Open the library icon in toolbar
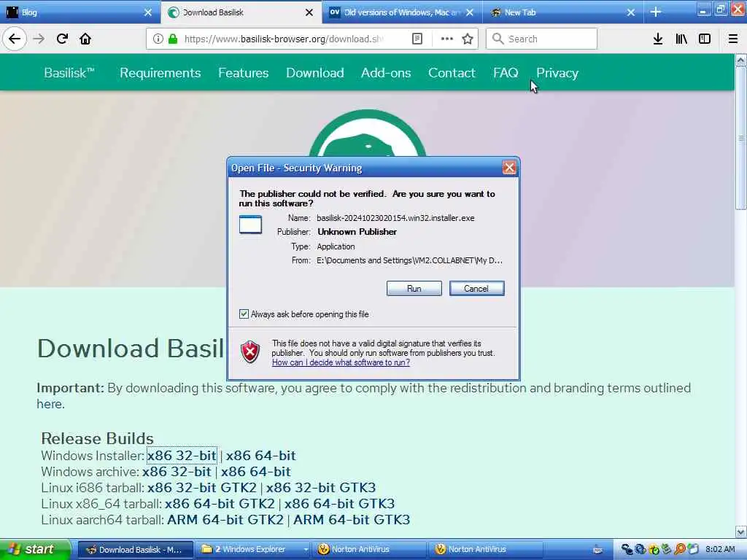The width and height of the screenshot is (747, 560). 681,39
